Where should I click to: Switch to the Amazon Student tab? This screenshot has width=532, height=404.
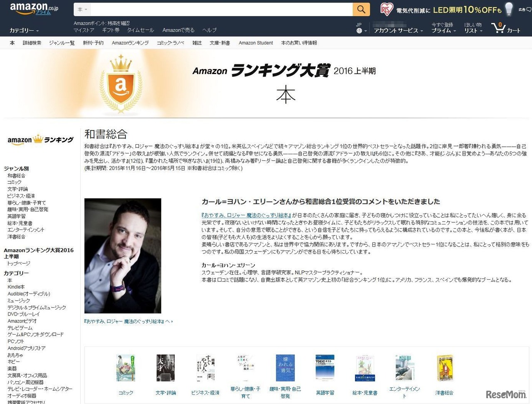coord(256,43)
